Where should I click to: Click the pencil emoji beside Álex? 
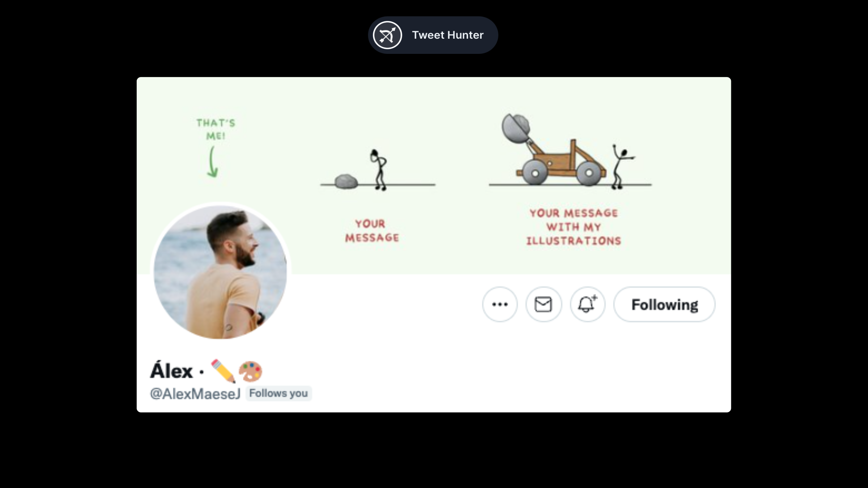point(223,371)
